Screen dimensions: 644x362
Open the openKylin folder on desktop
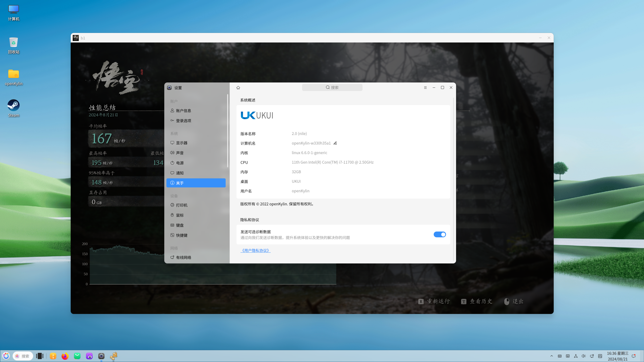tap(14, 77)
